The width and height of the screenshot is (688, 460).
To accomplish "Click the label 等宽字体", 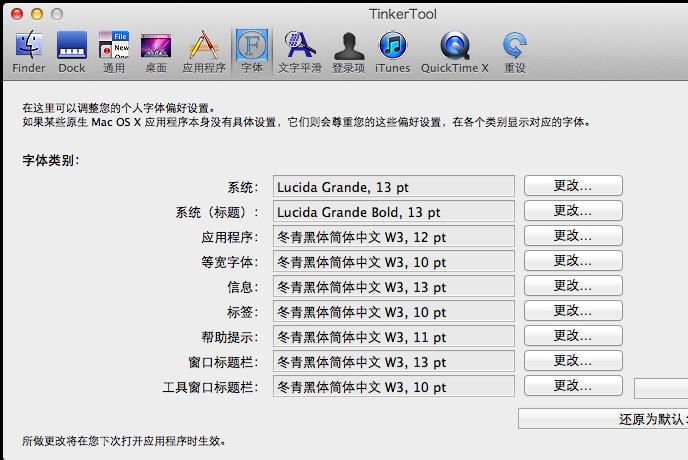I will [229, 262].
